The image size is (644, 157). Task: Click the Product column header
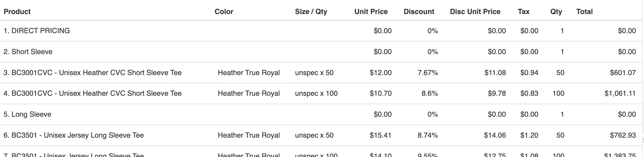tap(17, 12)
